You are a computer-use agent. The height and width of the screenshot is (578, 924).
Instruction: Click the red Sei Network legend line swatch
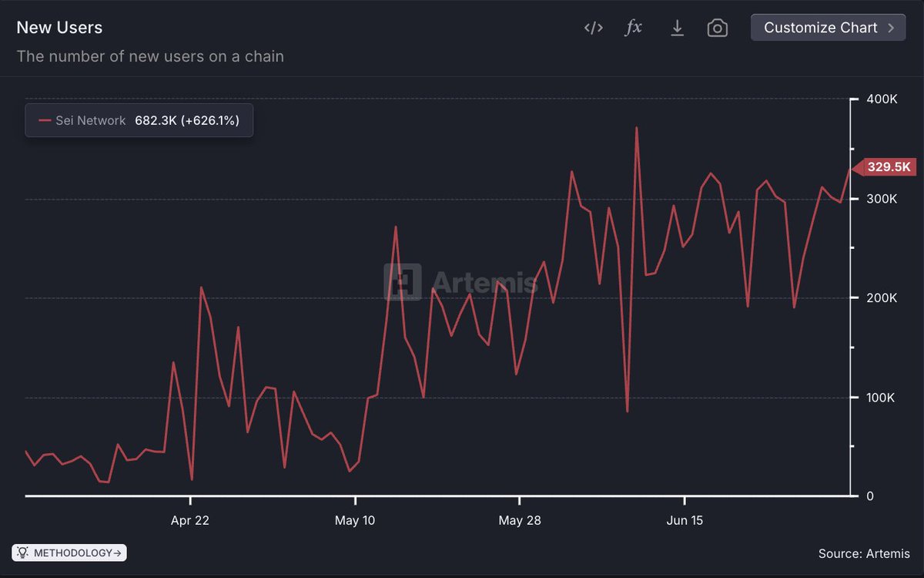[45, 121]
